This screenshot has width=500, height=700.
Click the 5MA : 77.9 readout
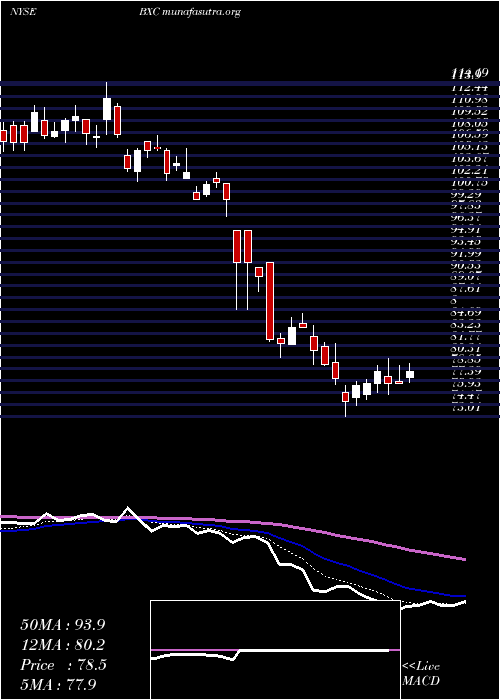58,684
